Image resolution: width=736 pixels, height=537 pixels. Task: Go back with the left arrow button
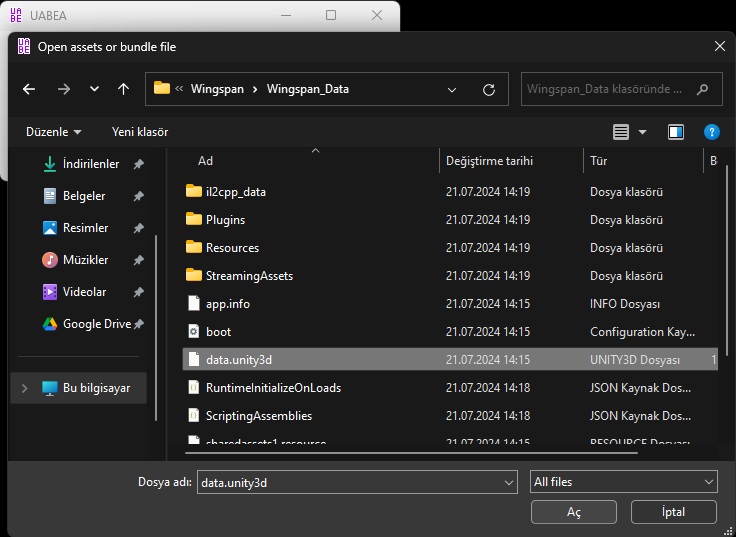(29, 89)
